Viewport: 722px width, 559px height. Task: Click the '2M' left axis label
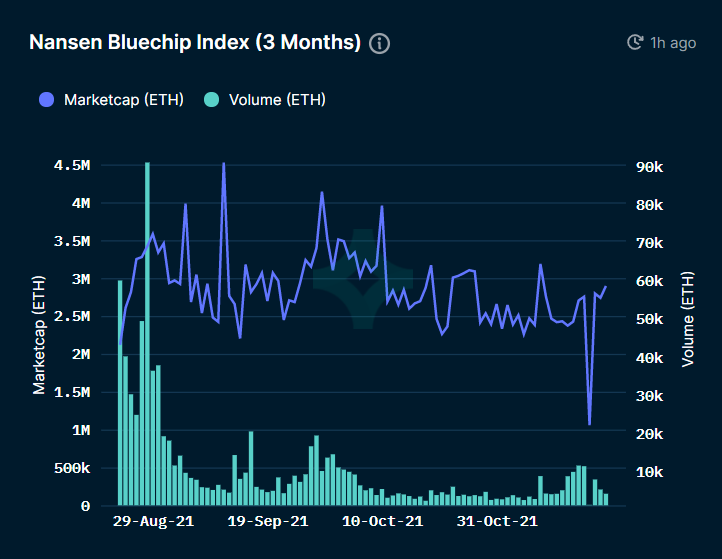click(x=81, y=355)
